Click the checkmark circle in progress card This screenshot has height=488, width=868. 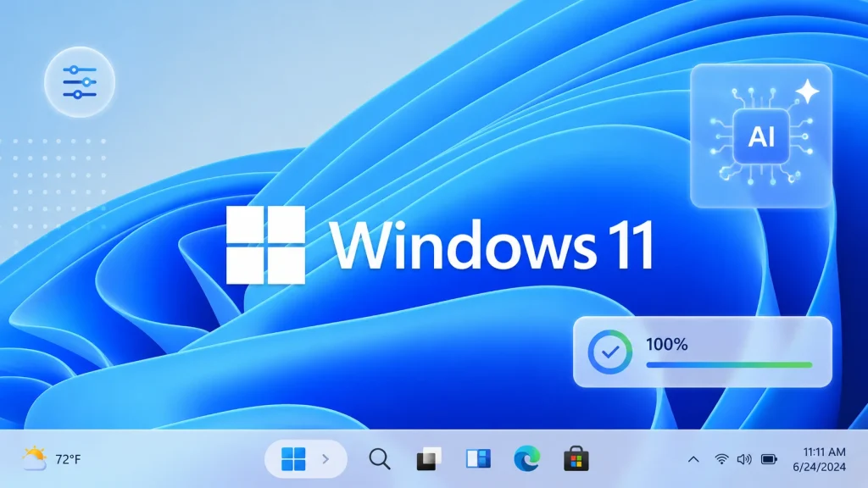click(x=610, y=352)
